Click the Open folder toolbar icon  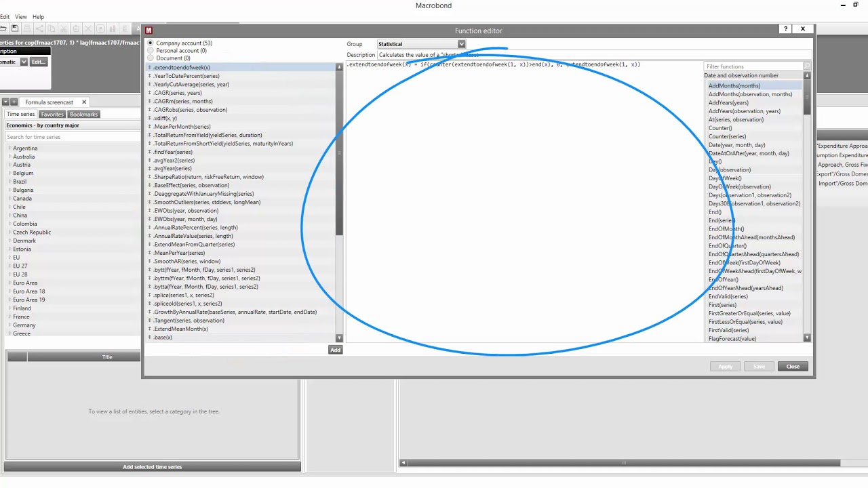click(x=3, y=28)
